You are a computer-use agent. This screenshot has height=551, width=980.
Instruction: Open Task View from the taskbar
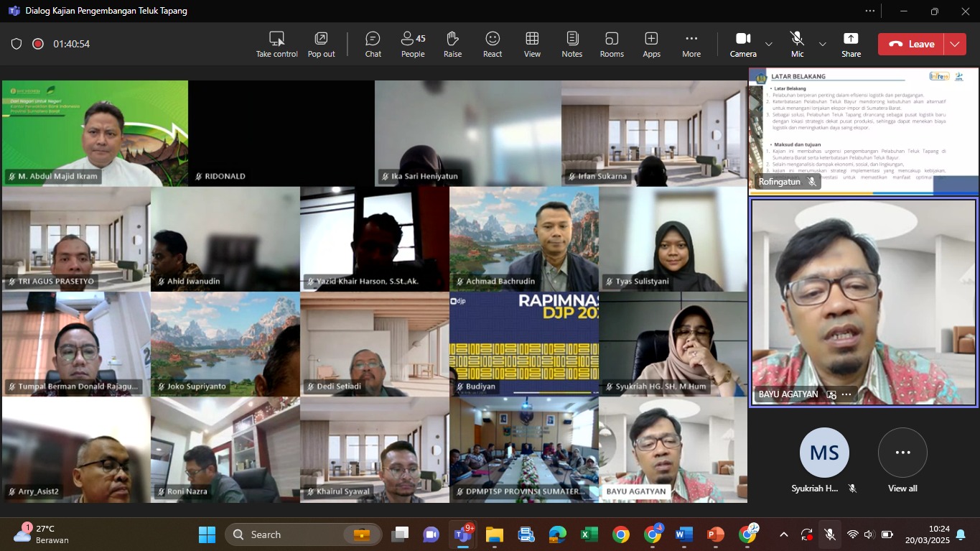click(x=400, y=534)
